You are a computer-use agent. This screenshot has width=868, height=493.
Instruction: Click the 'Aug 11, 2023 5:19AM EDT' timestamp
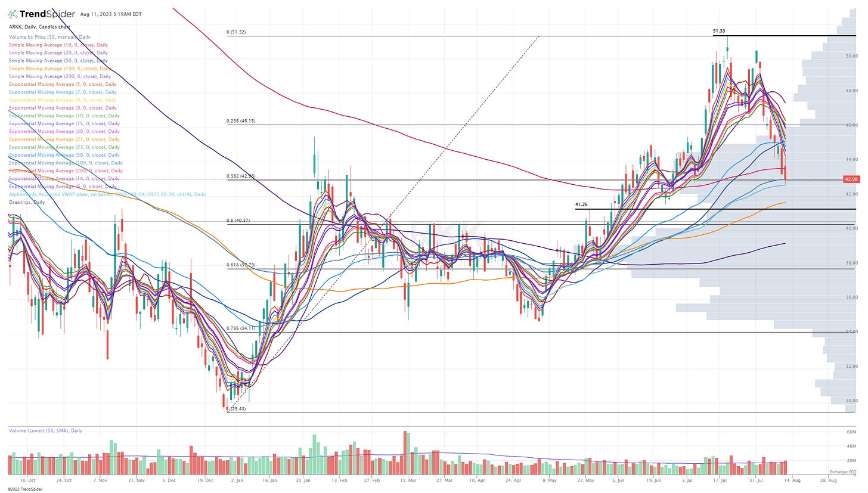111,14
